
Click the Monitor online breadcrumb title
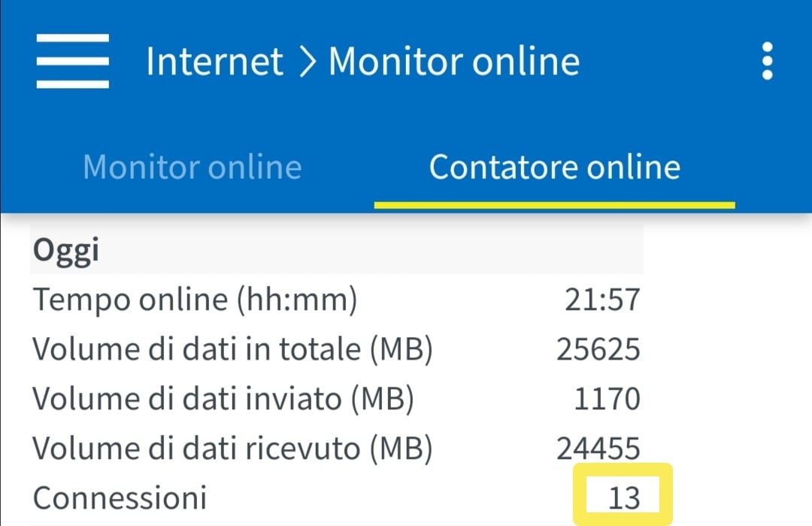454,62
